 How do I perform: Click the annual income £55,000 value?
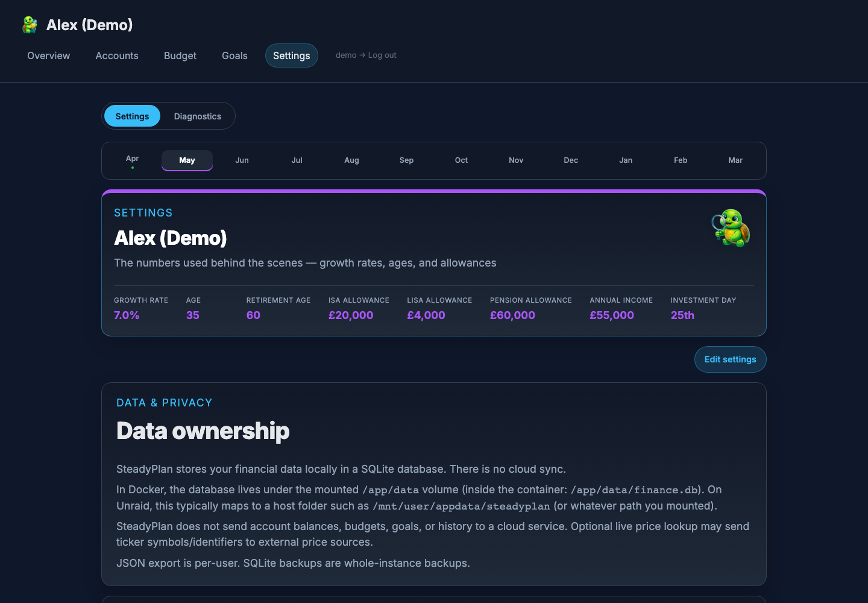point(612,315)
